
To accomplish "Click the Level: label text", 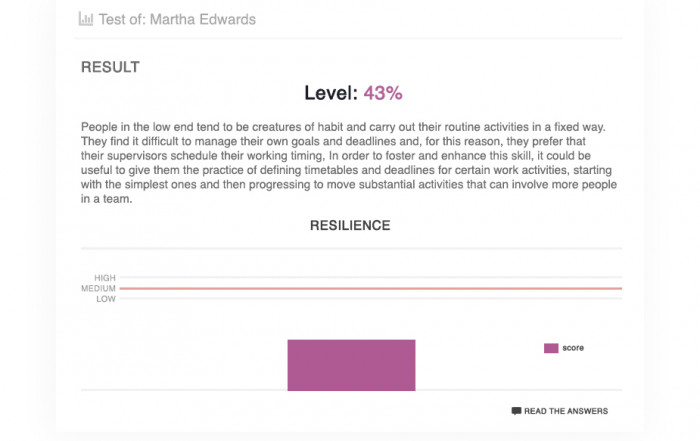I will click(x=331, y=93).
